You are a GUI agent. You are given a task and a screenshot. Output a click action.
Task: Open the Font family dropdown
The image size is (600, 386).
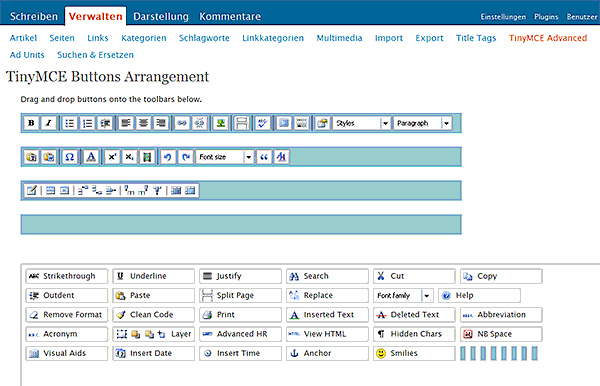tap(403, 295)
